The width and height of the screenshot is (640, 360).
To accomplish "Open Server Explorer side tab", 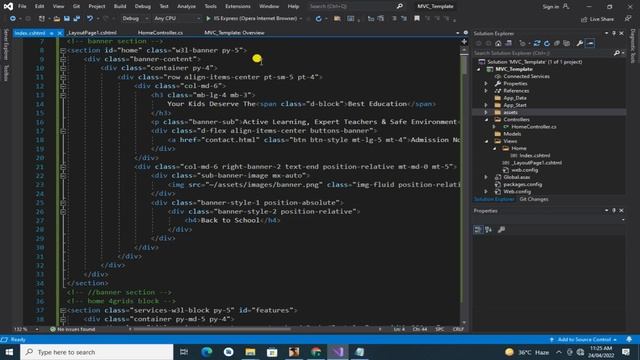I will pos(6,44).
